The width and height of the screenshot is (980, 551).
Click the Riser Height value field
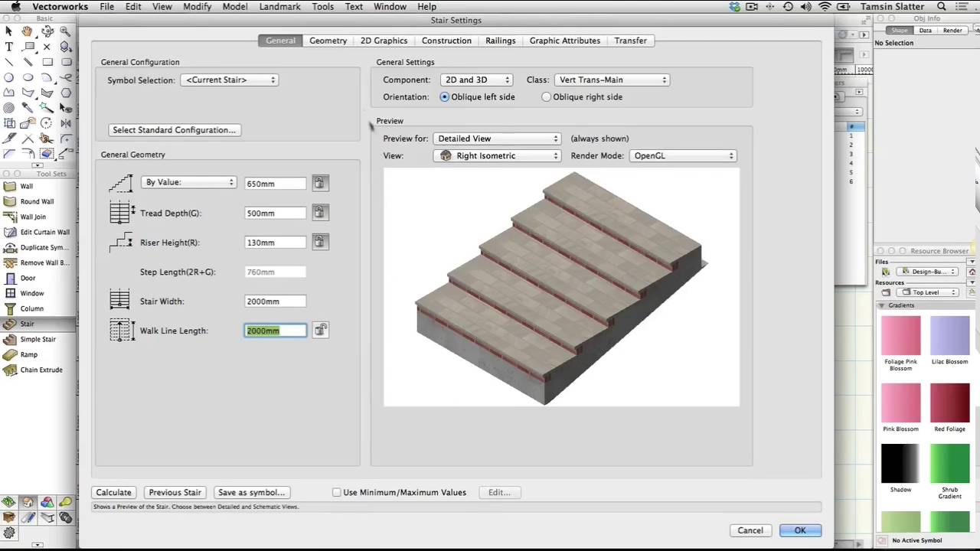pyautogui.click(x=276, y=243)
